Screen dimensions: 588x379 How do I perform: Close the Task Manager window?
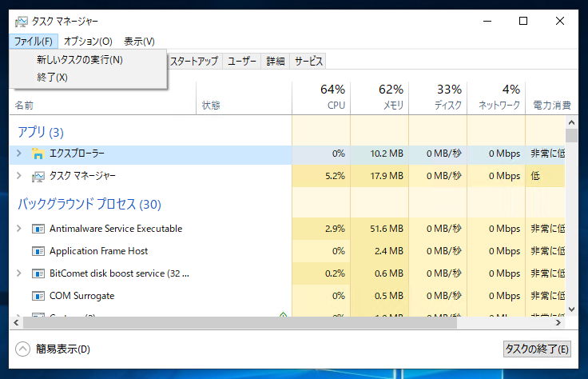coord(559,22)
